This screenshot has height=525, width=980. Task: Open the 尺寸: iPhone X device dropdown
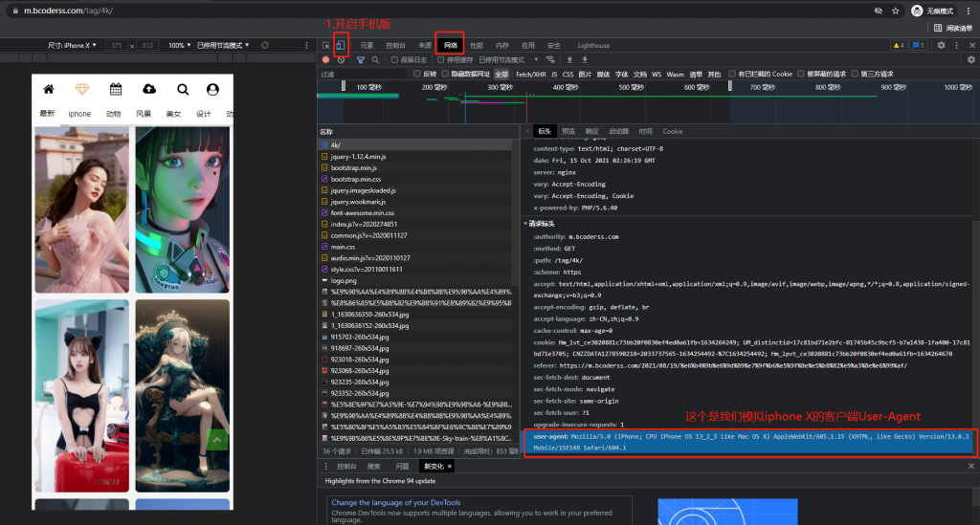pos(72,45)
